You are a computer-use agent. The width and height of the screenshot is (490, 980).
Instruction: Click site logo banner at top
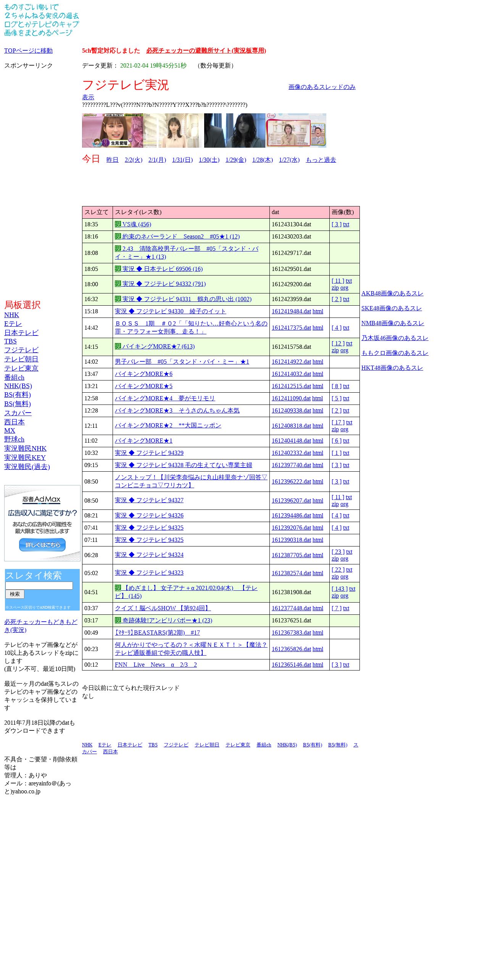42,20
